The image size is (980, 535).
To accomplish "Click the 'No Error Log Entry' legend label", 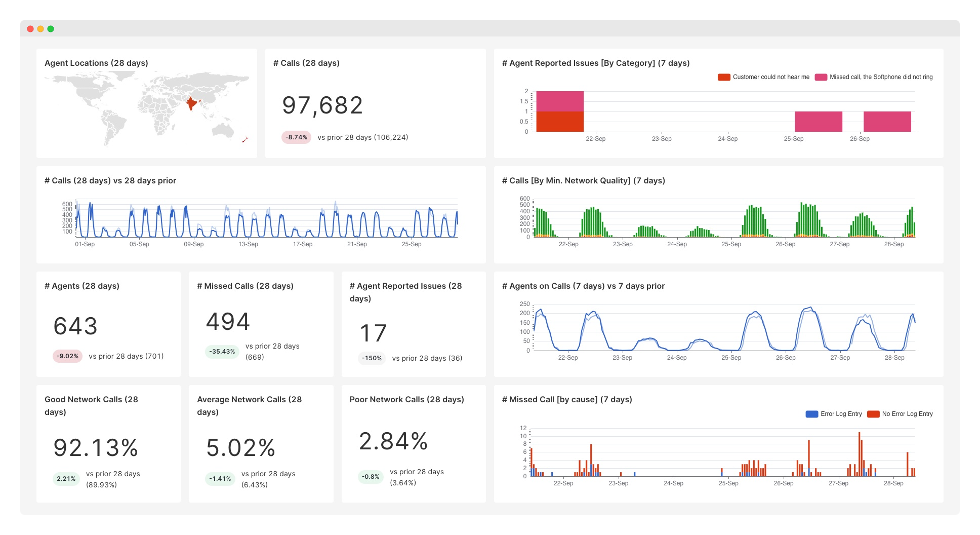I will [x=908, y=414].
